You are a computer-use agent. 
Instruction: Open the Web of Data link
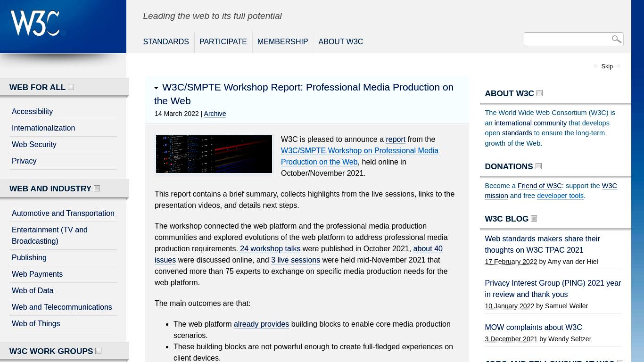(33, 290)
